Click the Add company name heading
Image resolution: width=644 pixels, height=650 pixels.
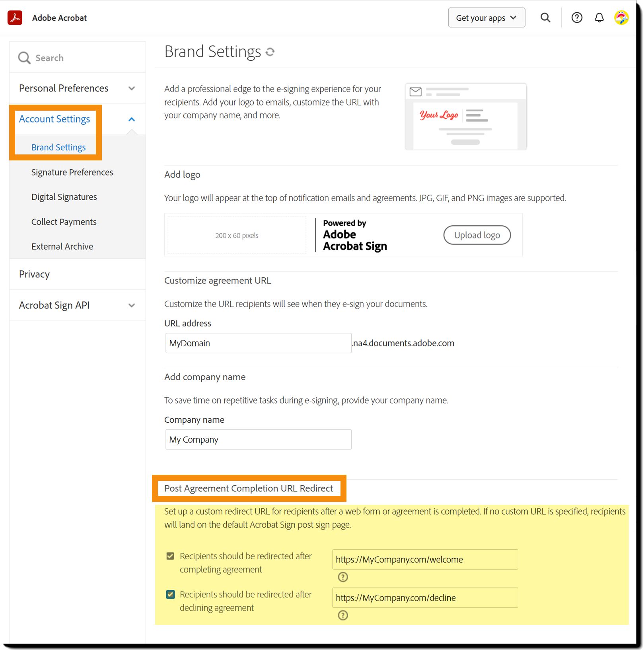[x=205, y=377]
